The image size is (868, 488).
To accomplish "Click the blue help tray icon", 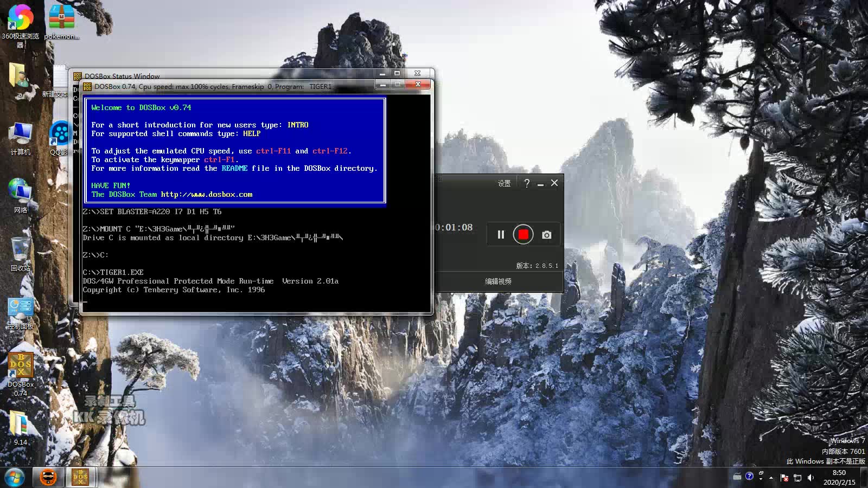I will pyautogui.click(x=749, y=476).
